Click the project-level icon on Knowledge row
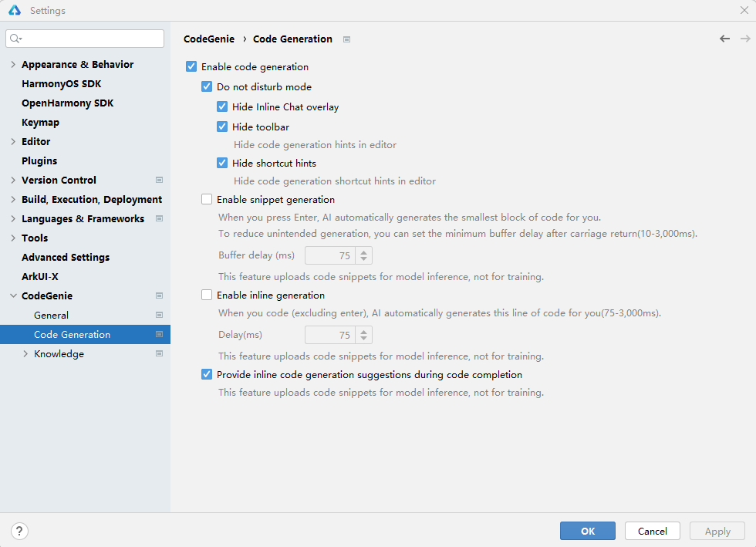 pos(159,354)
